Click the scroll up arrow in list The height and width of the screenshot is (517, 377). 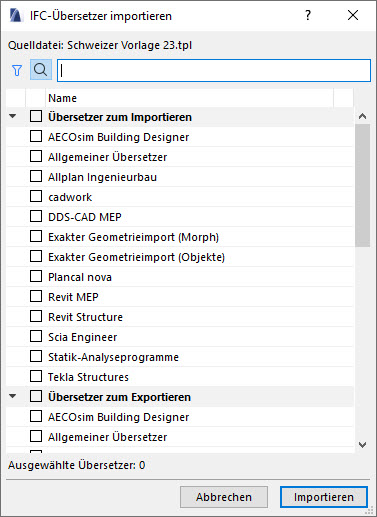pos(362,116)
